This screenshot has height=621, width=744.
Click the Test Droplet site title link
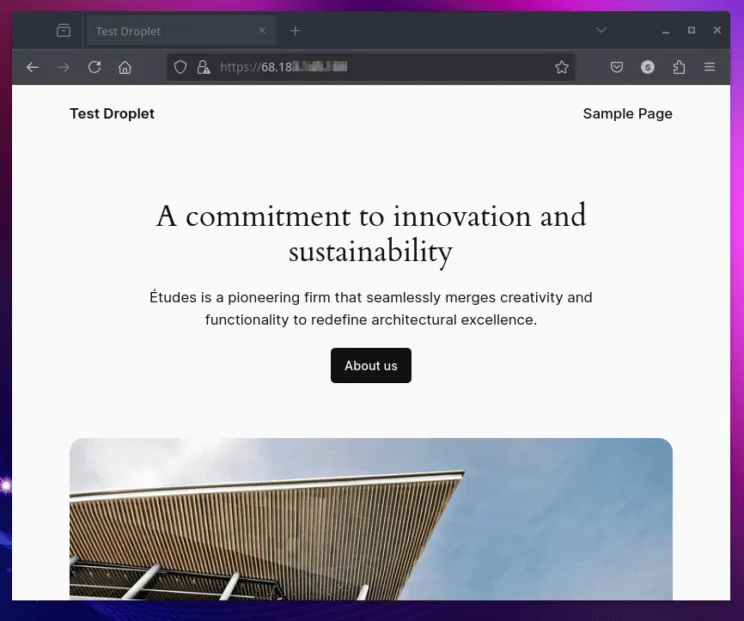[x=112, y=113]
